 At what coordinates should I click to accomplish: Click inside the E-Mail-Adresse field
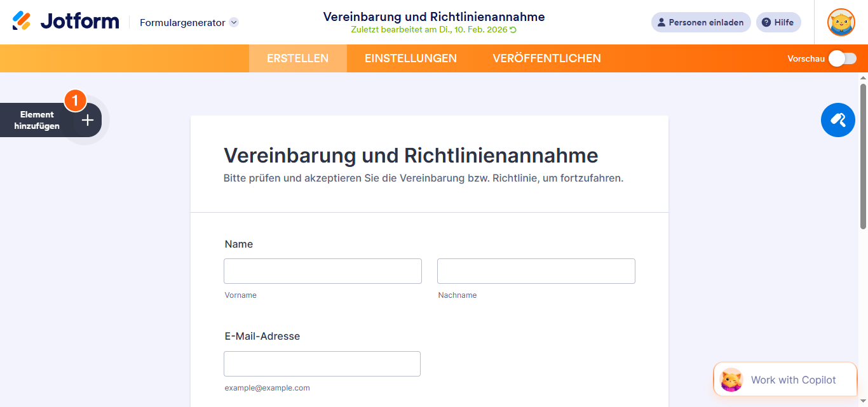coord(322,363)
